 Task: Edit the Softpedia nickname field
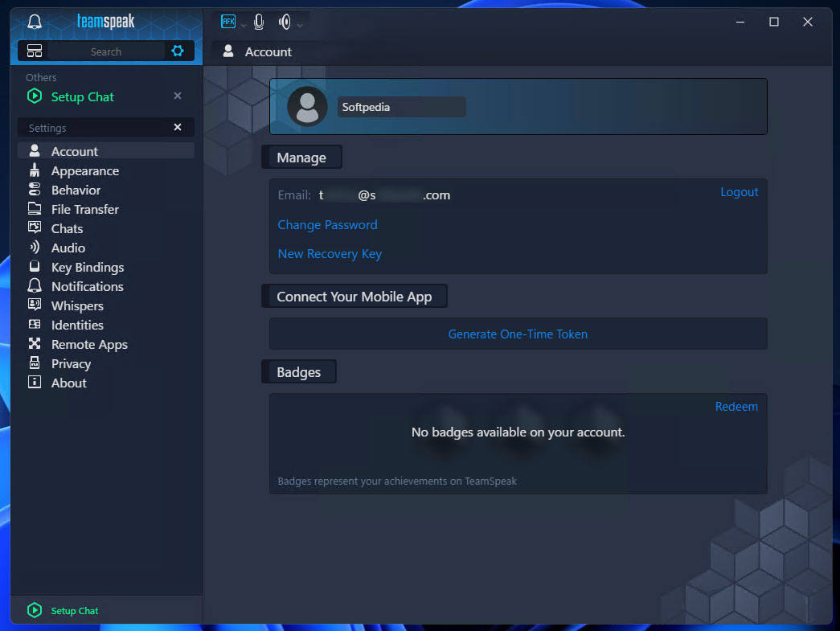[401, 107]
